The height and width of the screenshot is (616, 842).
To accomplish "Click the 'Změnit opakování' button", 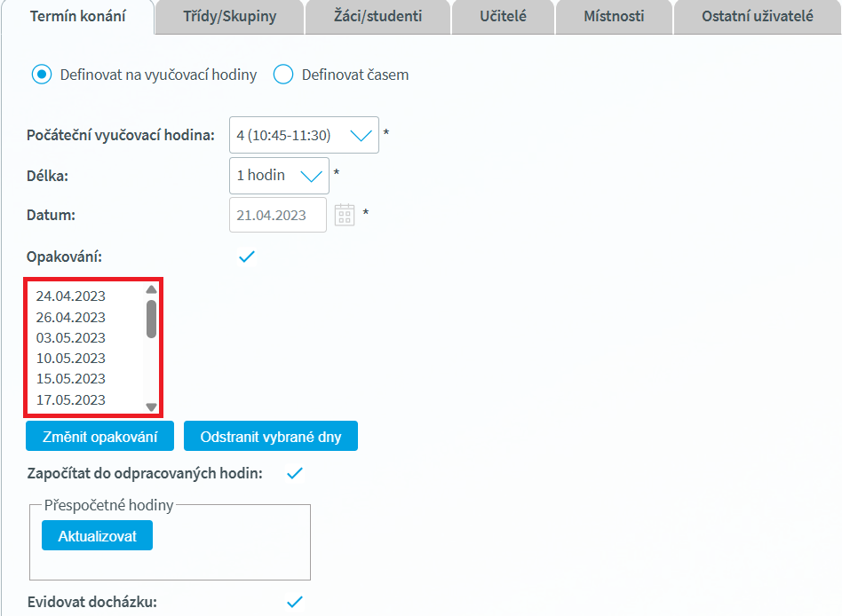I will (x=99, y=437).
